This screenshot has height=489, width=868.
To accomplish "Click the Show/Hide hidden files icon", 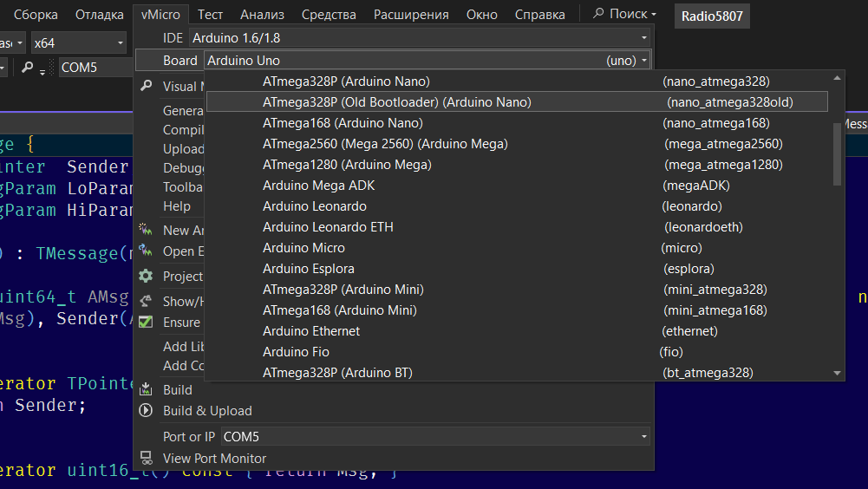I will [146, 301].
